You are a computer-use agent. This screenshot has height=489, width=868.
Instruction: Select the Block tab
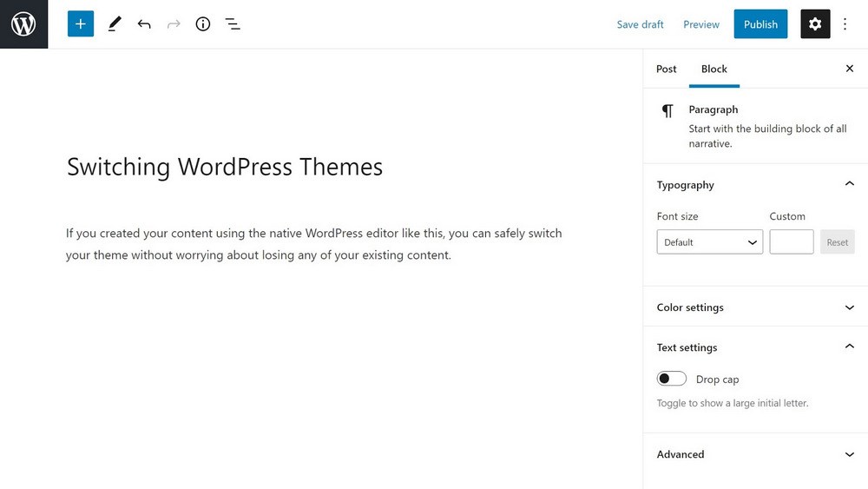(x=714, y=69)
